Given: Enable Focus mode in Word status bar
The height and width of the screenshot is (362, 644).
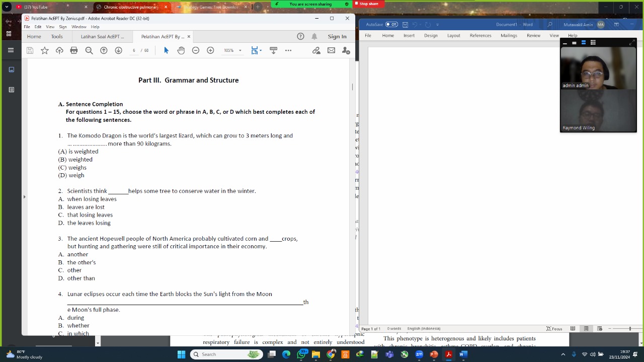Looking at the screenshot, I should click(x=554, y=329).
